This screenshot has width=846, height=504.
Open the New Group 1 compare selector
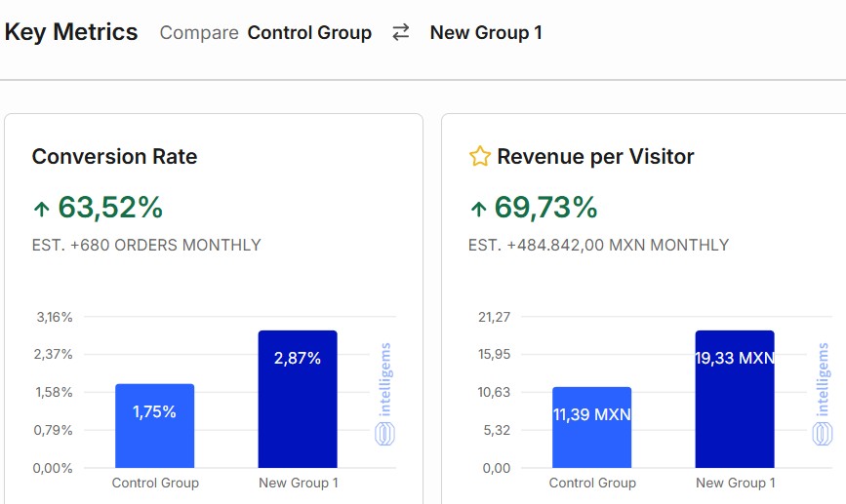(486, 33)
